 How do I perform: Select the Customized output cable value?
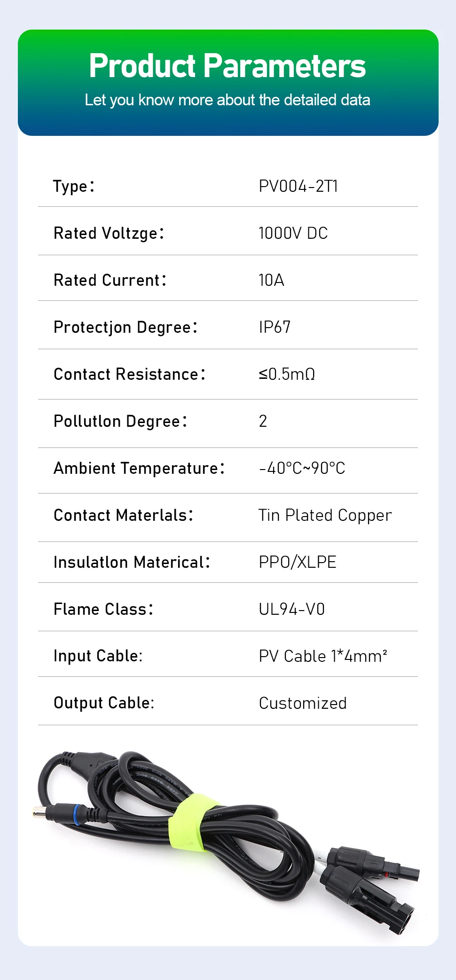click(303, 704)
